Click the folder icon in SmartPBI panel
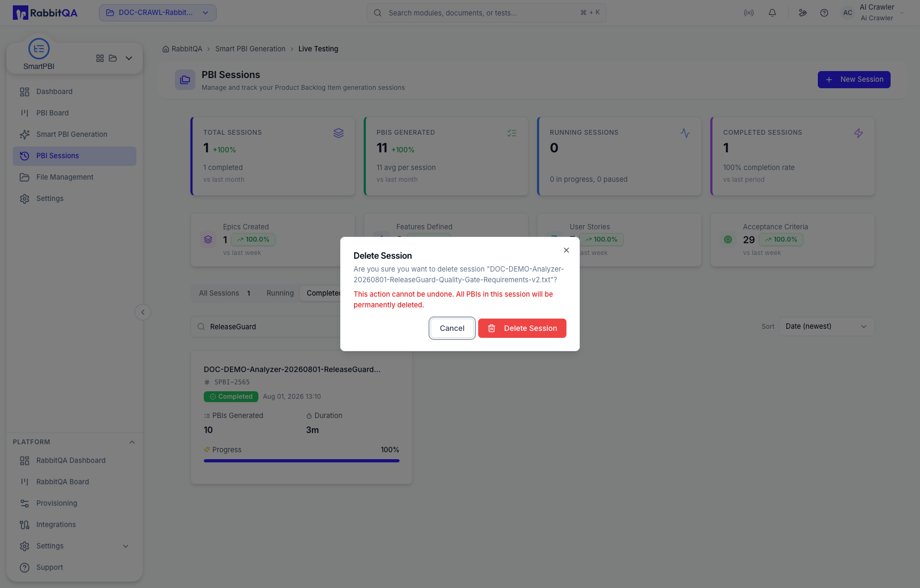This screenshot has width=920, height=588. tap(113, 58)
